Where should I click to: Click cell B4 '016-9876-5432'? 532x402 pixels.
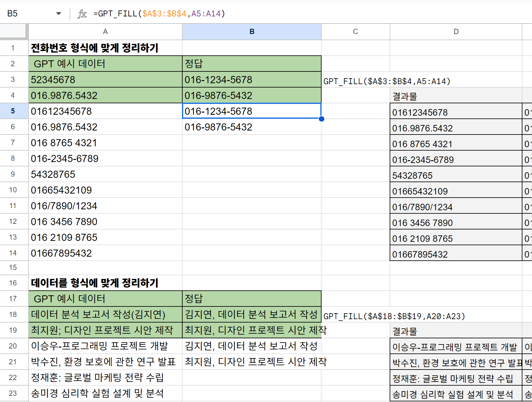[x=252, y=95]
